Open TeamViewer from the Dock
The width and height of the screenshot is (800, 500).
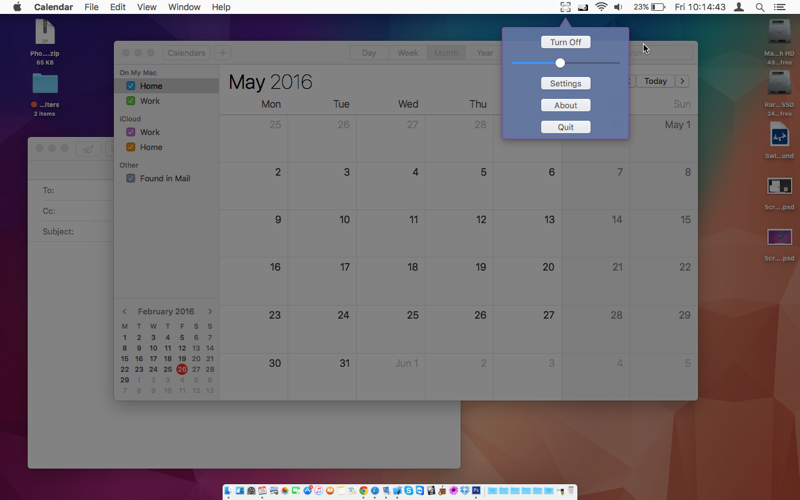coord(420,490)
